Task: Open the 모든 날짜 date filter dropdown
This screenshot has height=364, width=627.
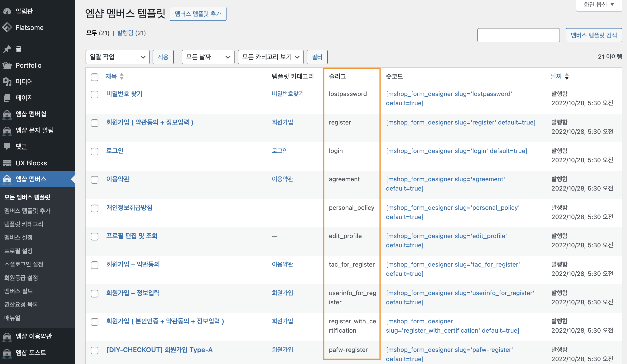Action: [208, 57]
